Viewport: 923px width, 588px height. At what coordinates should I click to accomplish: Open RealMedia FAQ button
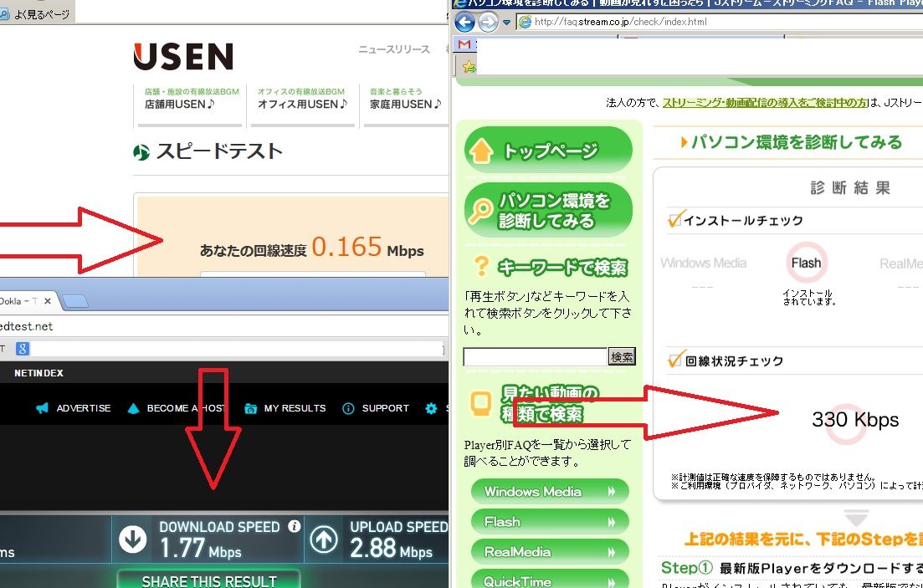pos(551,552)
